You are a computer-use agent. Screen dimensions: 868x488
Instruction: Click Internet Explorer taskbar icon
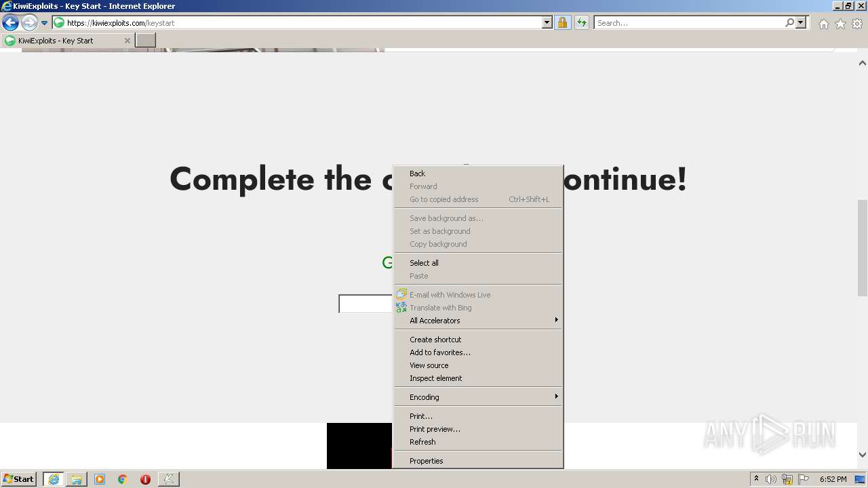[x=54, y=479]
